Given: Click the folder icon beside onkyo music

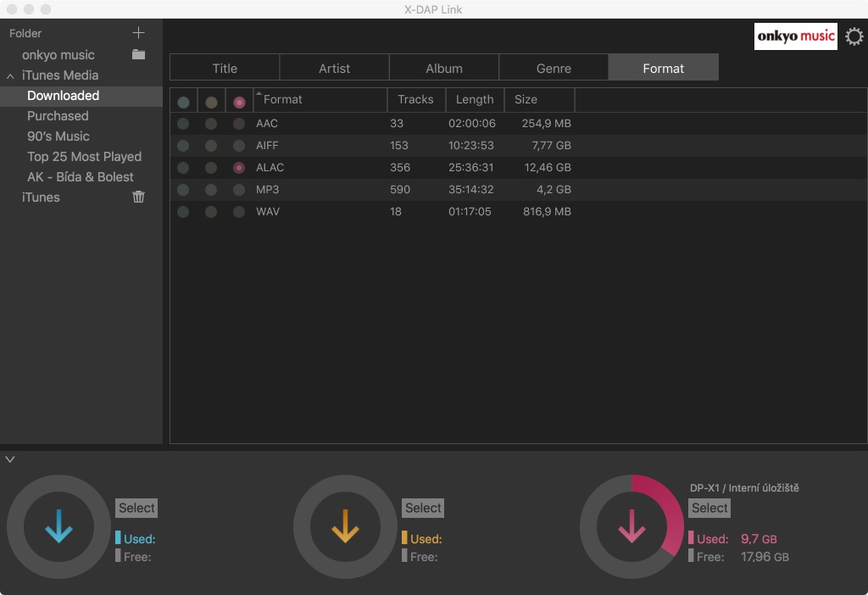Looking at the screenshot, I should [138, 54].
